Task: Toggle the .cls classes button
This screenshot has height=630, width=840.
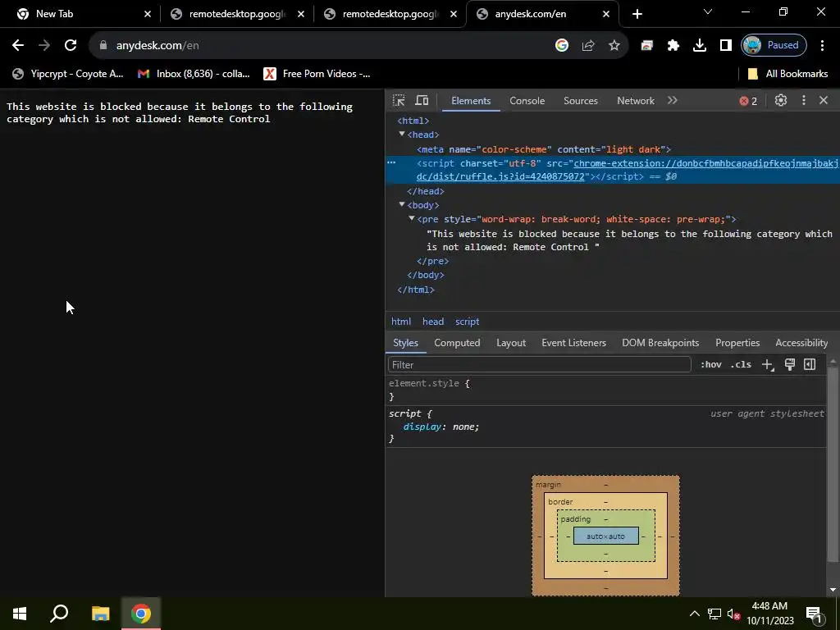Action: 741,364
